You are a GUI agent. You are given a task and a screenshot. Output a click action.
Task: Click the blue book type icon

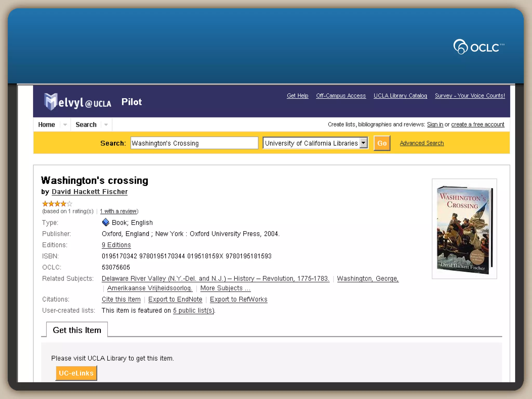pyautogui.click(x=105, y=222)
